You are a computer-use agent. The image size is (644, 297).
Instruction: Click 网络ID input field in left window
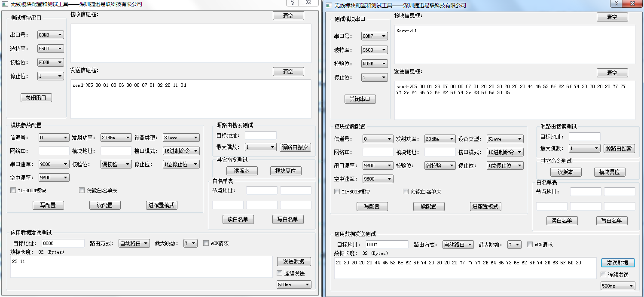[x=54, y=151]
